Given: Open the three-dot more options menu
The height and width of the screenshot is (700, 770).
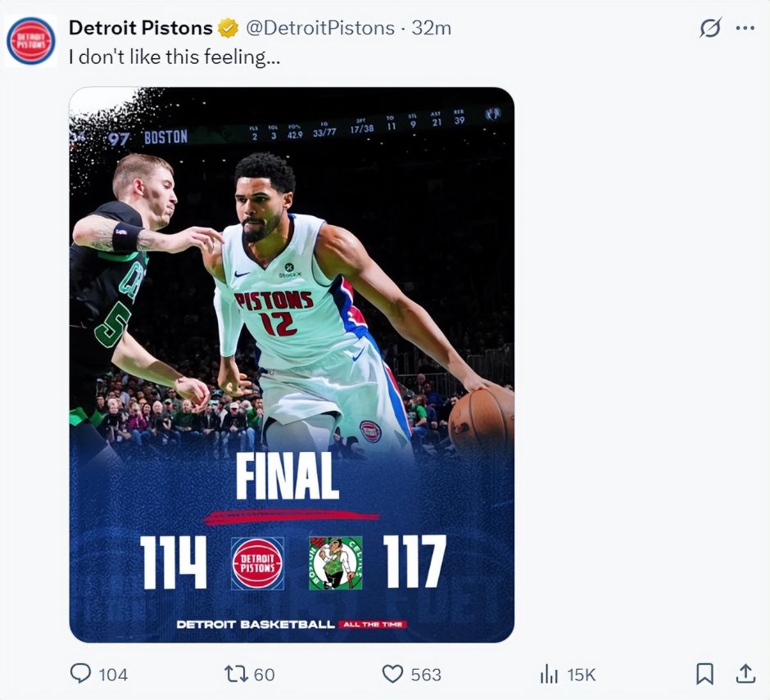Looking at the screenshot, I should click(x=745, y=28).
